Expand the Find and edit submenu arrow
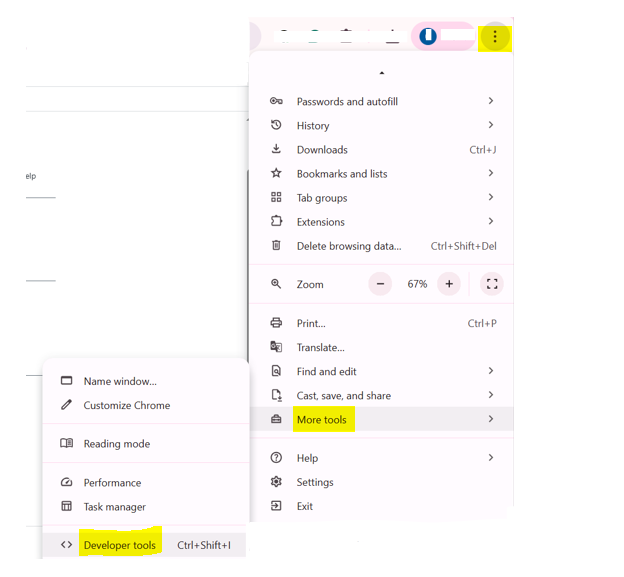This screenshot has width=624, height=577. tap(490, 371)
